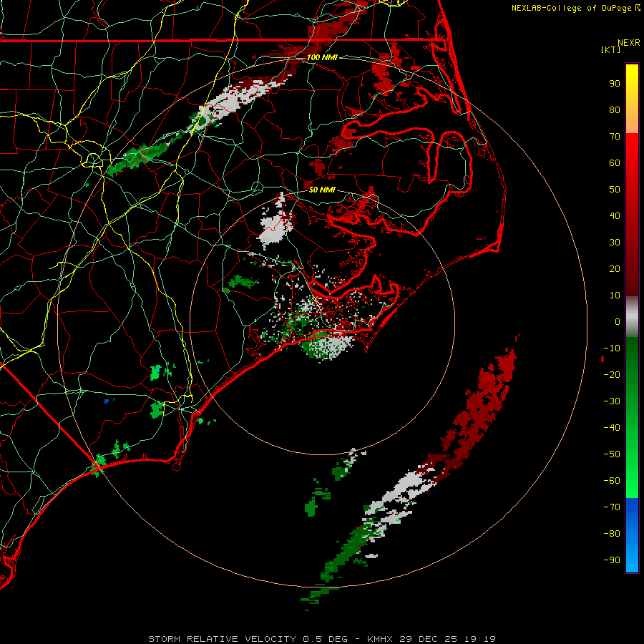Click the positive 80 value on velocity scale
Image resolution: width=644 pixels, height=644 pixels.
615,110
